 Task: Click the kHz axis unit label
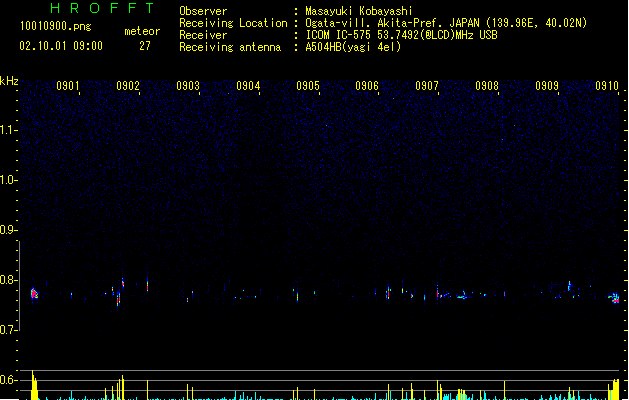pos(9,81)
